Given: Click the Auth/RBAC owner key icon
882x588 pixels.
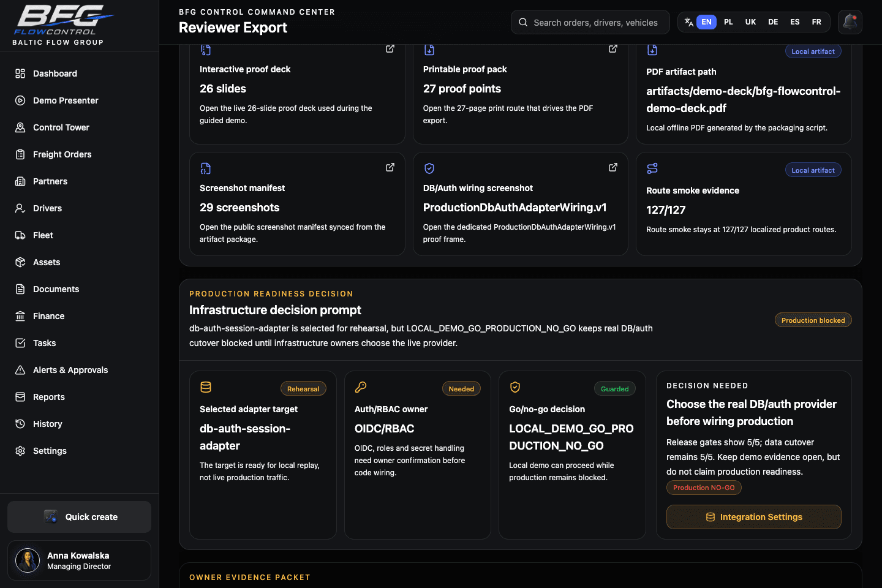Looking at the screenshot, I should (x=361, y=387).
